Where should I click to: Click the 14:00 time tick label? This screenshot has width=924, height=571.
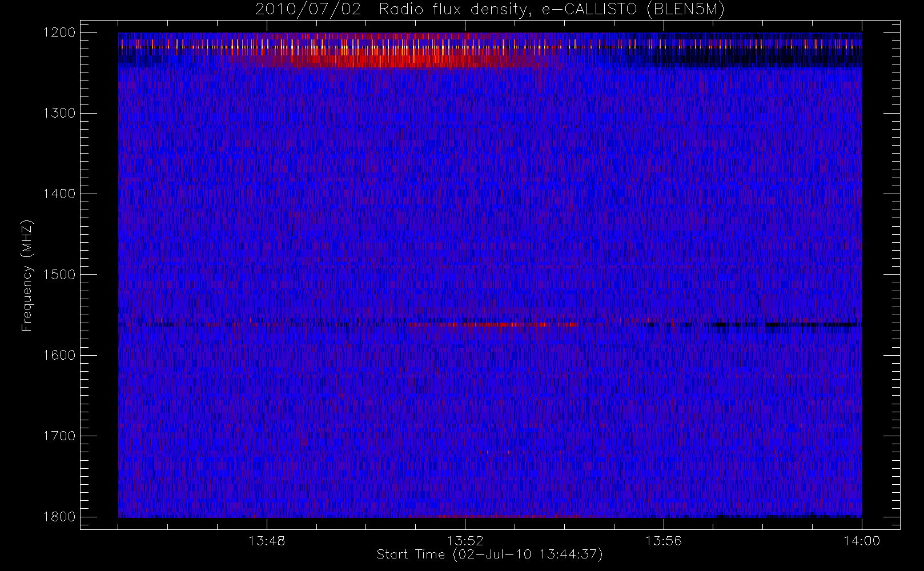point(862,541)
